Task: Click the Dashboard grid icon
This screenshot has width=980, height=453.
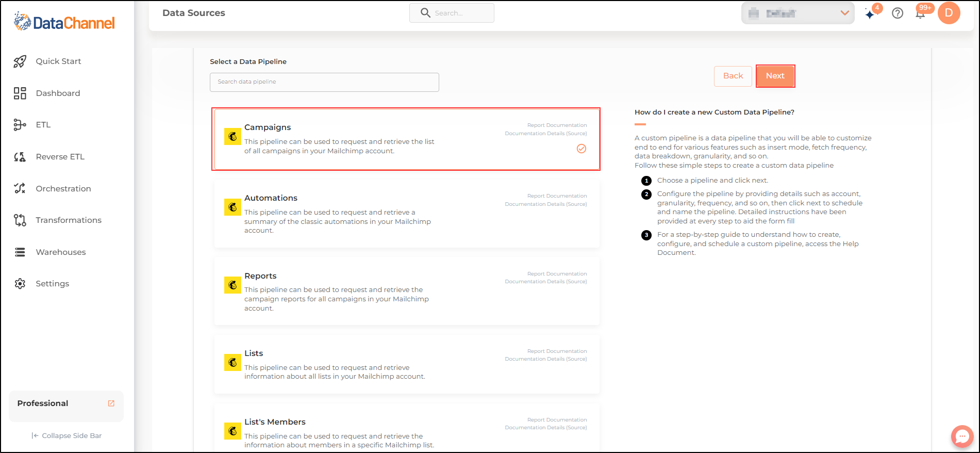Action: tap(20, 93)
